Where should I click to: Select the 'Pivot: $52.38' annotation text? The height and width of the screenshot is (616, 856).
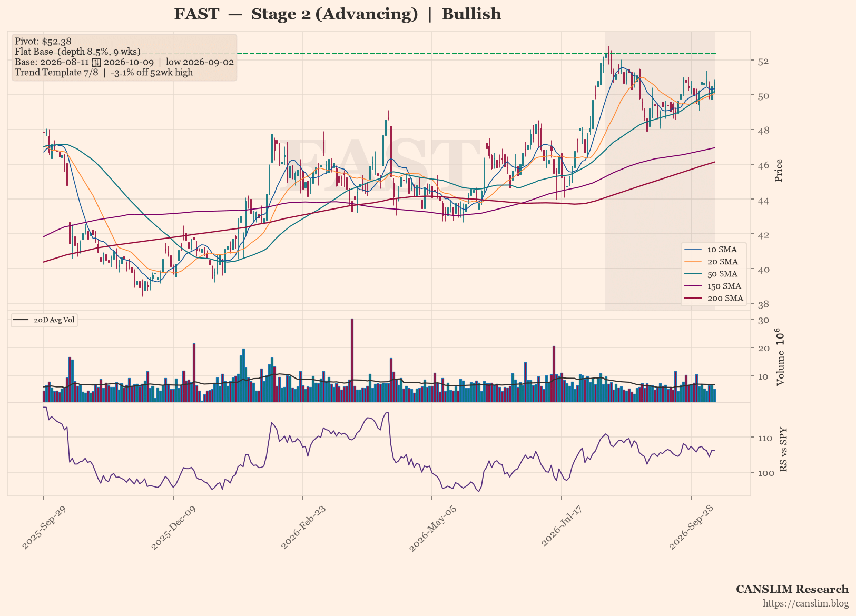coord(43,41)
